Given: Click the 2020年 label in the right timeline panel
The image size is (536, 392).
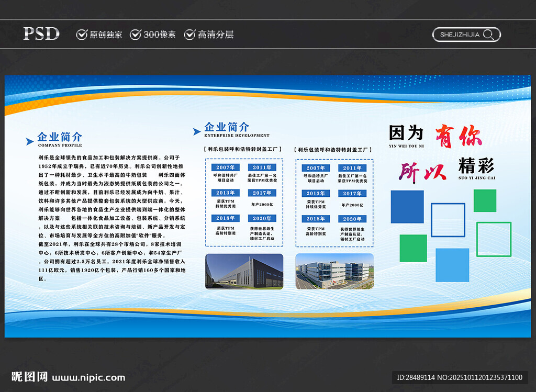Looking at the screenshot, I should [352, 219].
